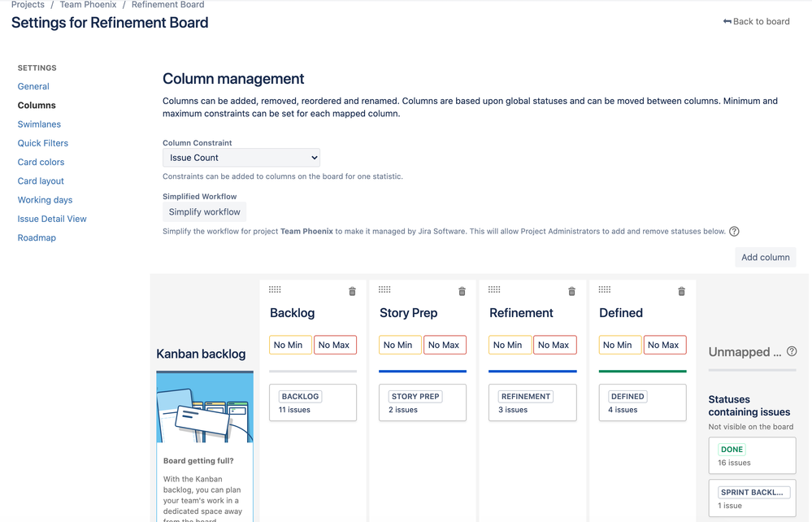Screen dimensions: 812x522
Task: Open Quick Filters settings page
Action: point(43,143)
